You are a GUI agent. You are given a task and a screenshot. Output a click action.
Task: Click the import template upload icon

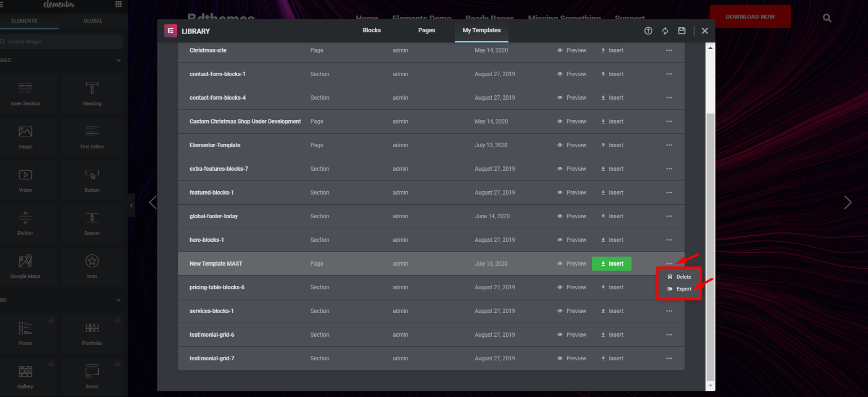[648, 31]
